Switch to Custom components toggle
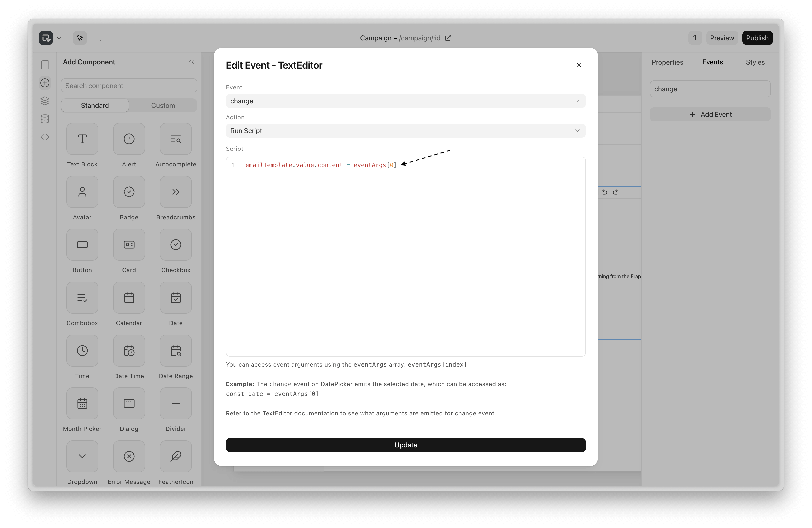Image resolution: width=812 pixels, height=528 pixels. (x=163, y=106)
